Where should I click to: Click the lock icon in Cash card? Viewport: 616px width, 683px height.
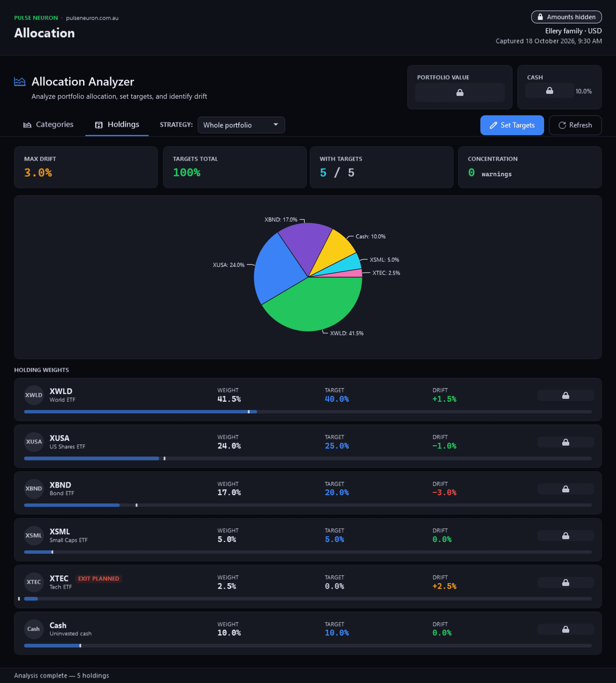click(549, 91)
